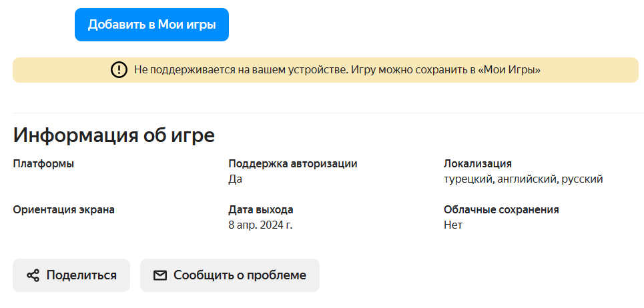The image size is (644, 308).
Task: Click the 'Дата выхода' label
Action: (x=260, y=210)
